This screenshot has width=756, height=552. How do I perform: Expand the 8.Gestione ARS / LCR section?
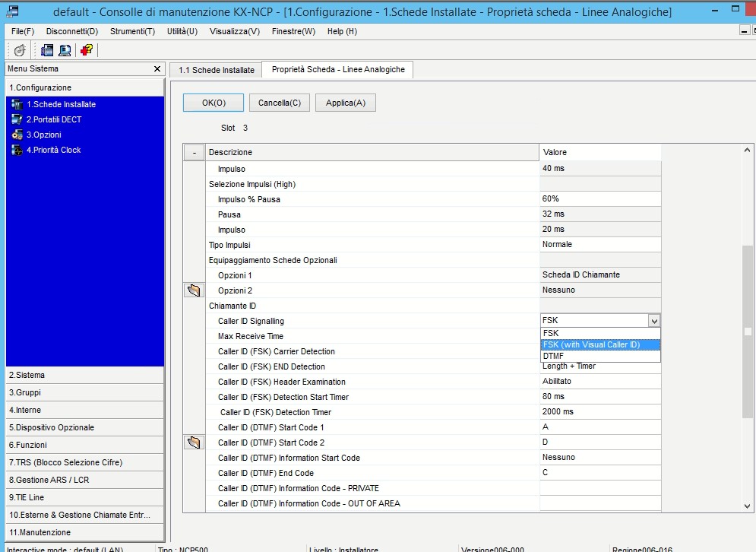(x=85, y=480)
